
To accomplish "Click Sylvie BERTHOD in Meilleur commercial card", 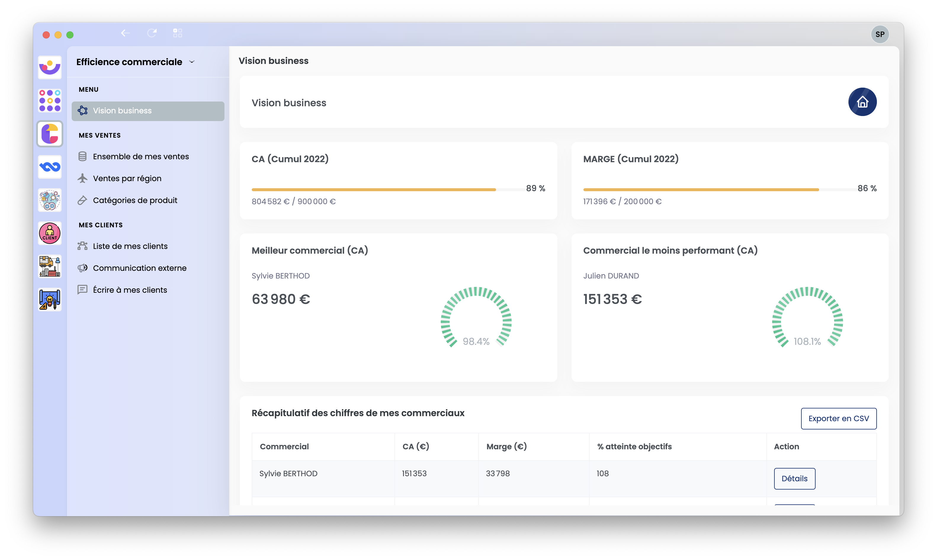I will click(280, 276).
